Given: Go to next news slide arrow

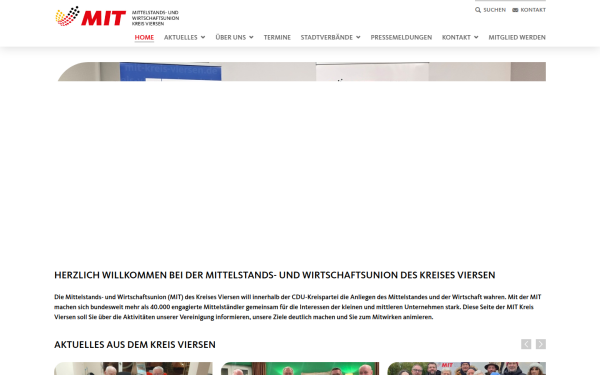Looking at the screenshot, I should click(x=541, y=344).
